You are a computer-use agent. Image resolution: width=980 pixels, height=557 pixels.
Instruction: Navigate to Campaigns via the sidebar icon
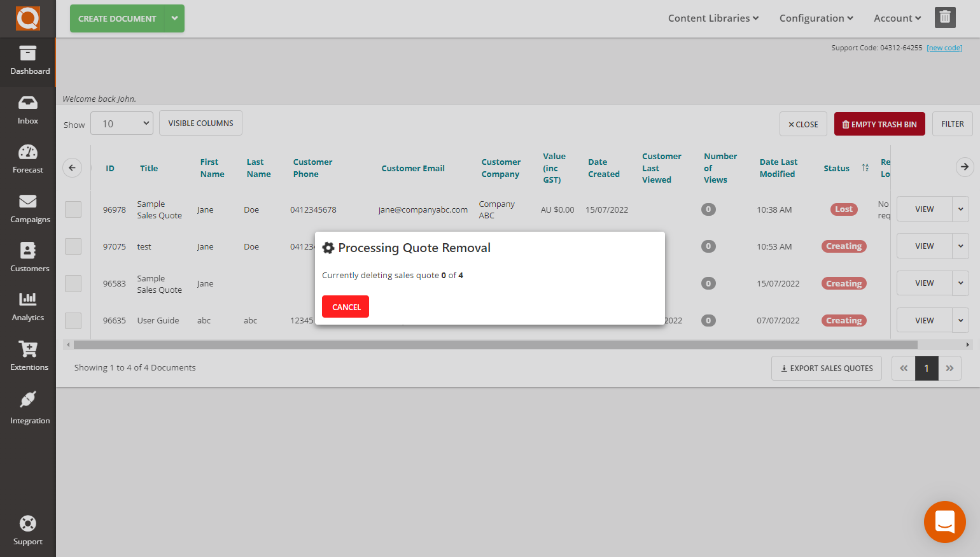pos(27,209)
